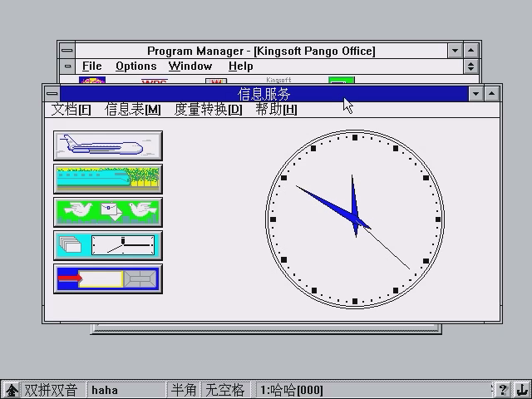The width and height of the screenshot is (532, 399).
Task: Open 信息服务 window control menu box
Action: (x=52, y=94)
